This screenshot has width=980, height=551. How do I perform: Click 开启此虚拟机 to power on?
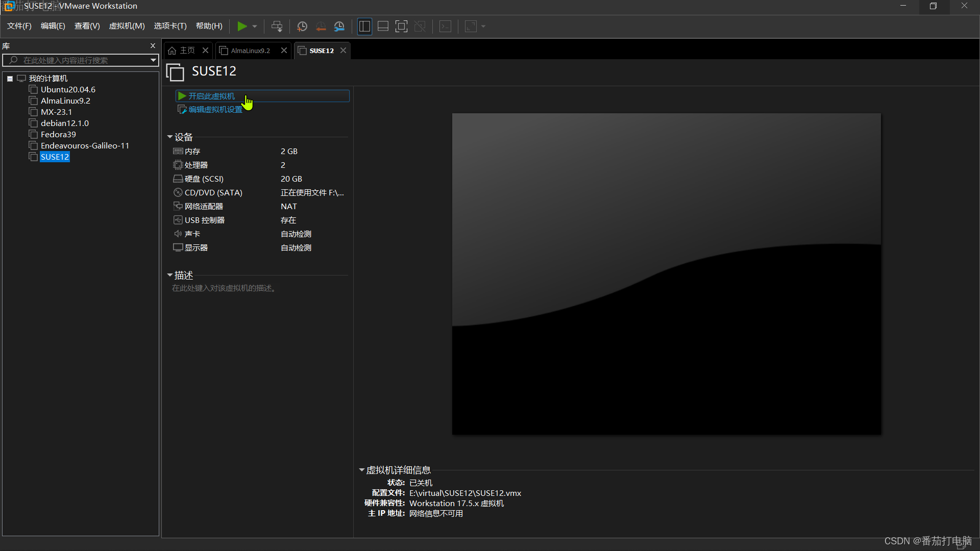click(262, 96)
